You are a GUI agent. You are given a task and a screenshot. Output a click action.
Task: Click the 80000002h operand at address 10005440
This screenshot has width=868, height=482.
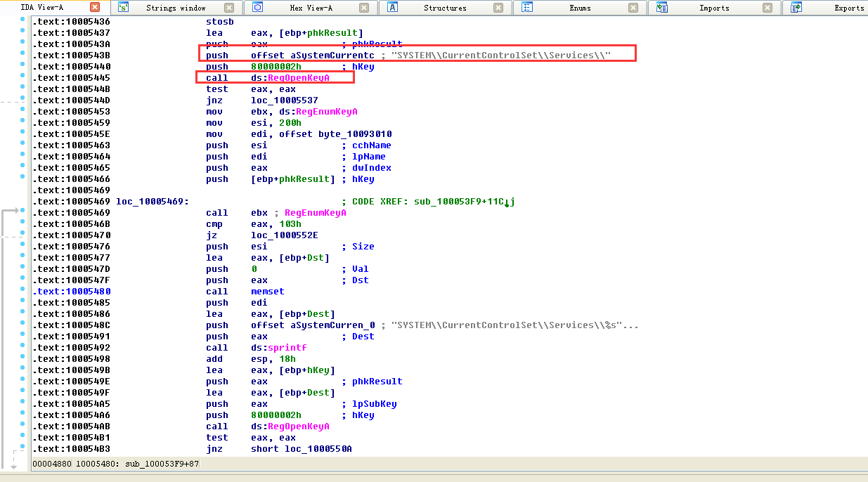[276, 67]
